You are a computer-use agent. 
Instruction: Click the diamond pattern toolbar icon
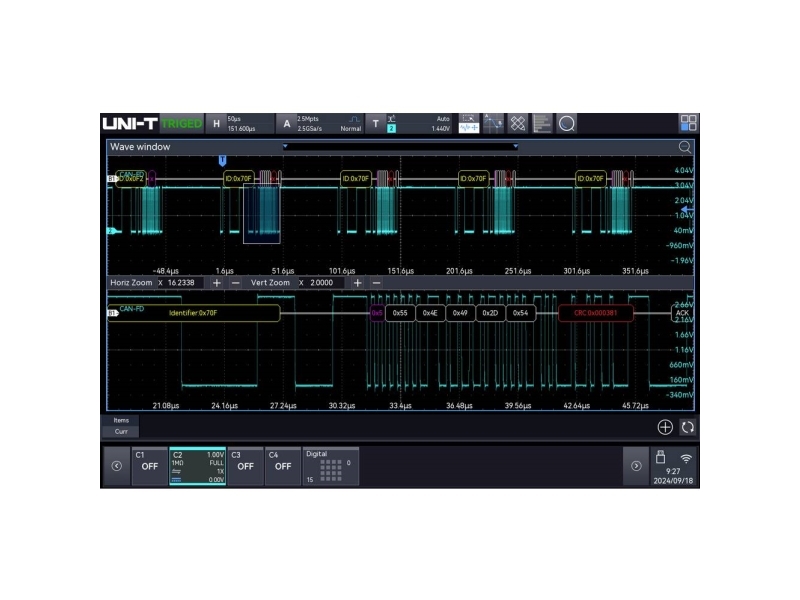pos(518,123)
